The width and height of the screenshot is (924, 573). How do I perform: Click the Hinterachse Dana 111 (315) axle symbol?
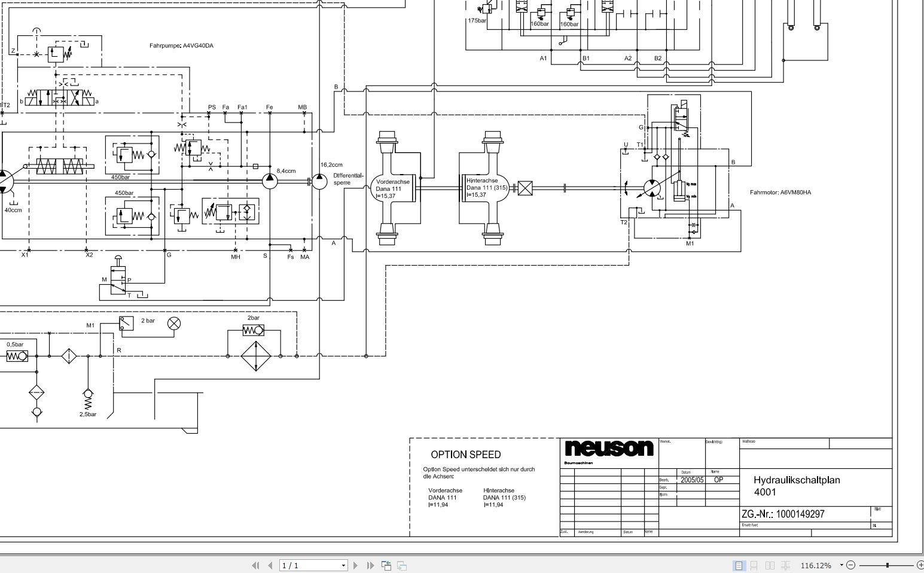coord(487,188)
